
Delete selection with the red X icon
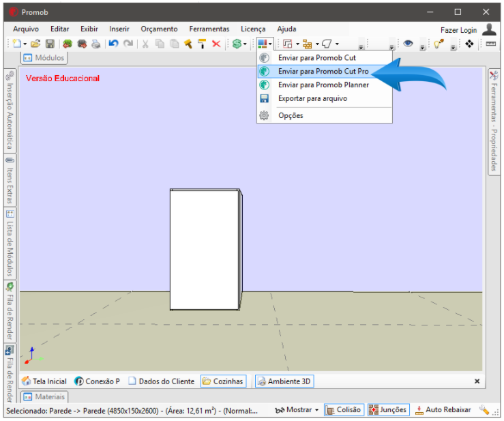click(216, 44)
